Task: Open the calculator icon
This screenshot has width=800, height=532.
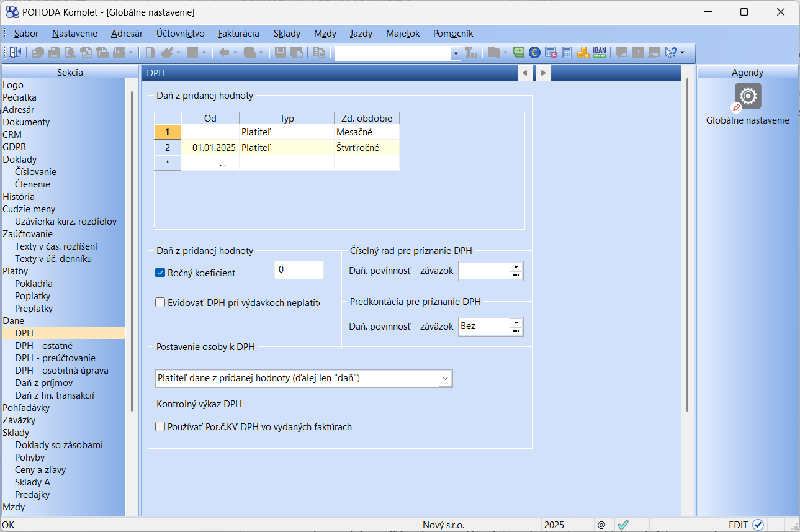Action: (567, 53)
